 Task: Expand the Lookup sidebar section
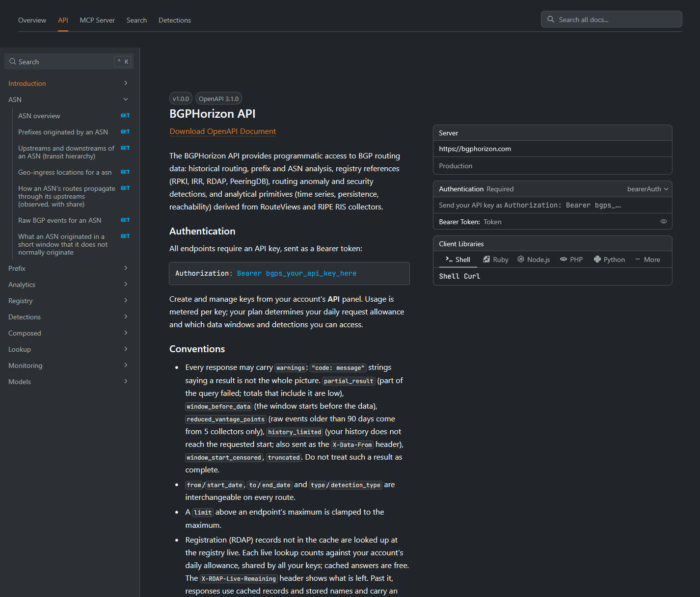(126, 349)
